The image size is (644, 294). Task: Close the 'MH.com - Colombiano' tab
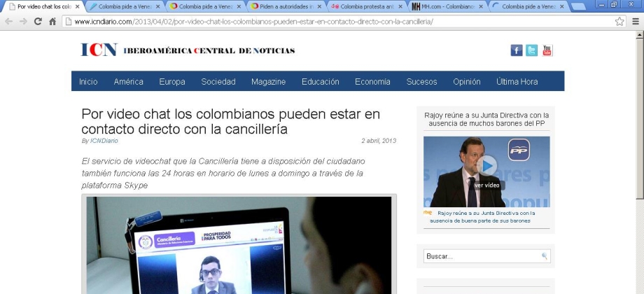point(481,6)
